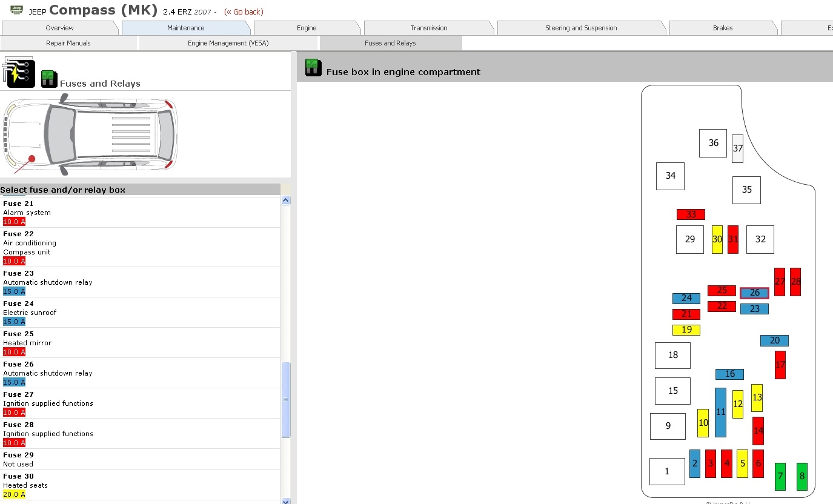Image resolution: width=833 pixels, height=504 pixels.
Task: Click relay 18 box in diagram
Action: (x=672, y=355)
